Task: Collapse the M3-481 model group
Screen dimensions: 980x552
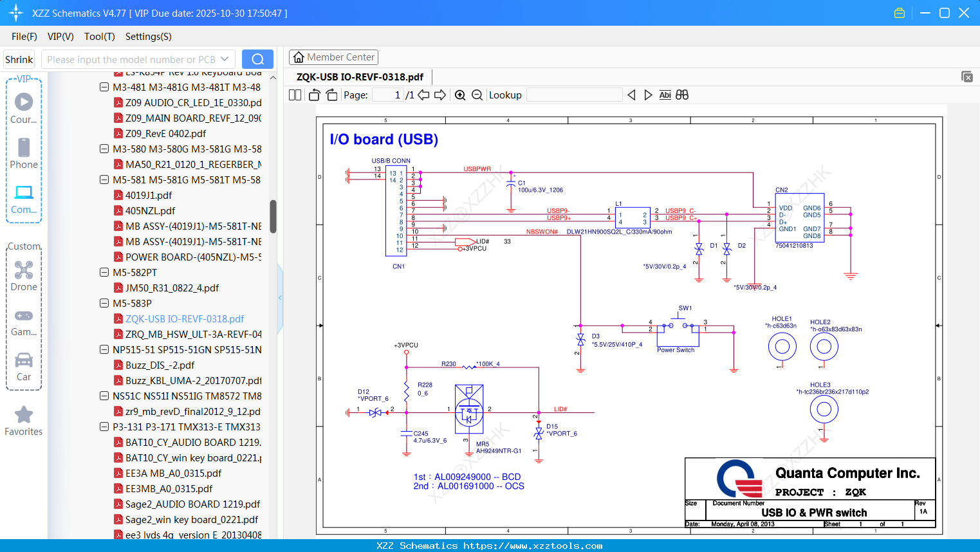Action: (x=104, y=87)
